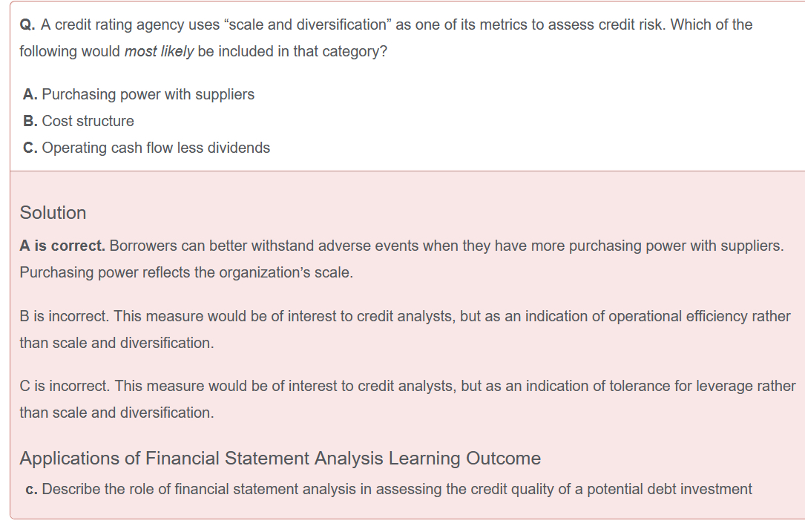
Task: Click the quoted "scale and diversification" phrase in the question
Action: tap(306, 25)
